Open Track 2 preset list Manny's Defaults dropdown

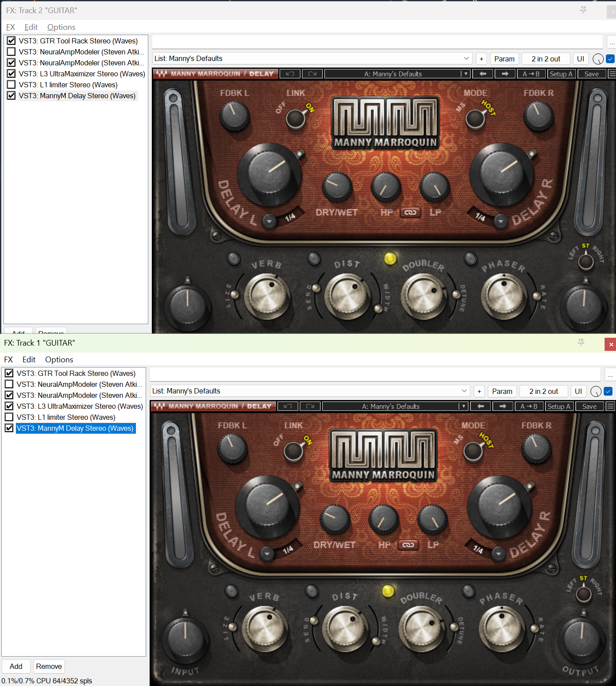(x=312, y=59)
